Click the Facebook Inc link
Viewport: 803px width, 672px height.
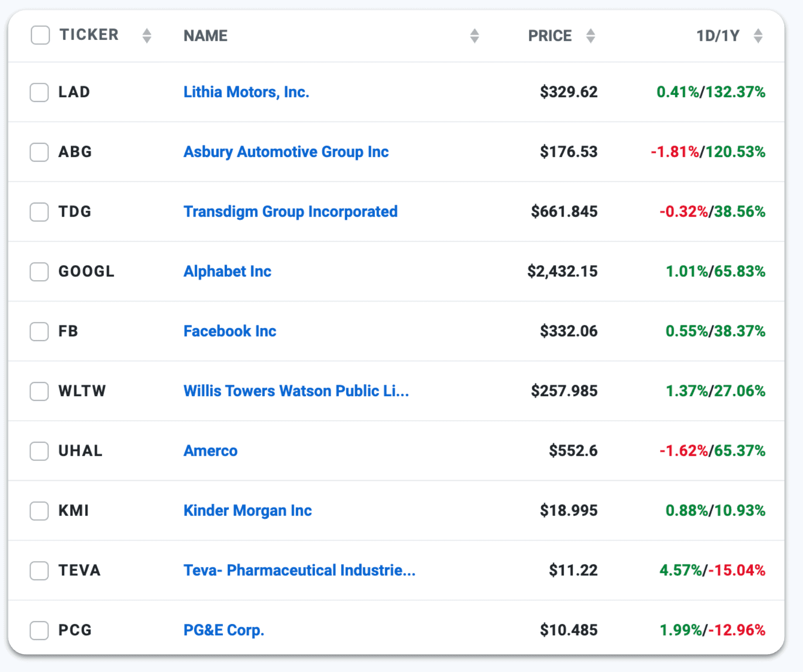[229, 331]
